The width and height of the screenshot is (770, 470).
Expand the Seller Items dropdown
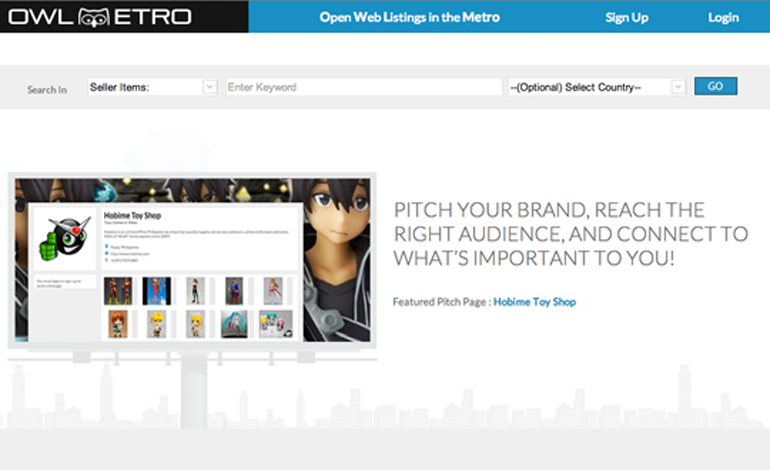coord(152,87)
